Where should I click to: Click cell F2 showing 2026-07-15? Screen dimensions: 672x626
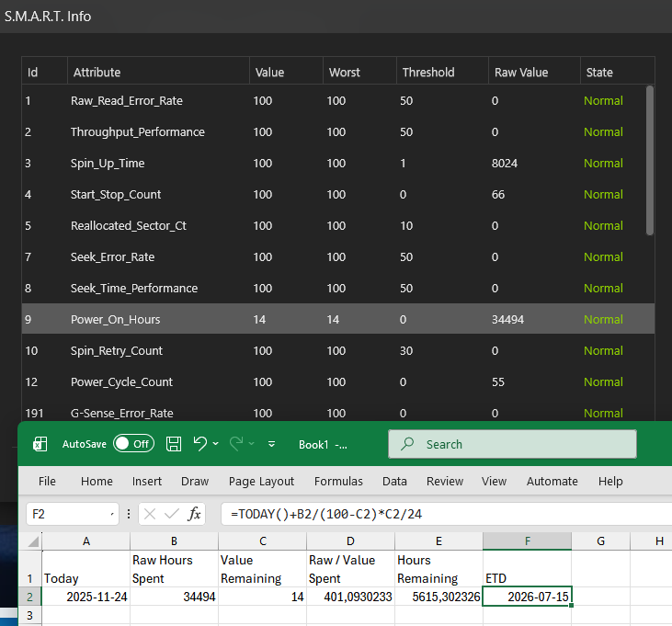(x=527, y=597)
